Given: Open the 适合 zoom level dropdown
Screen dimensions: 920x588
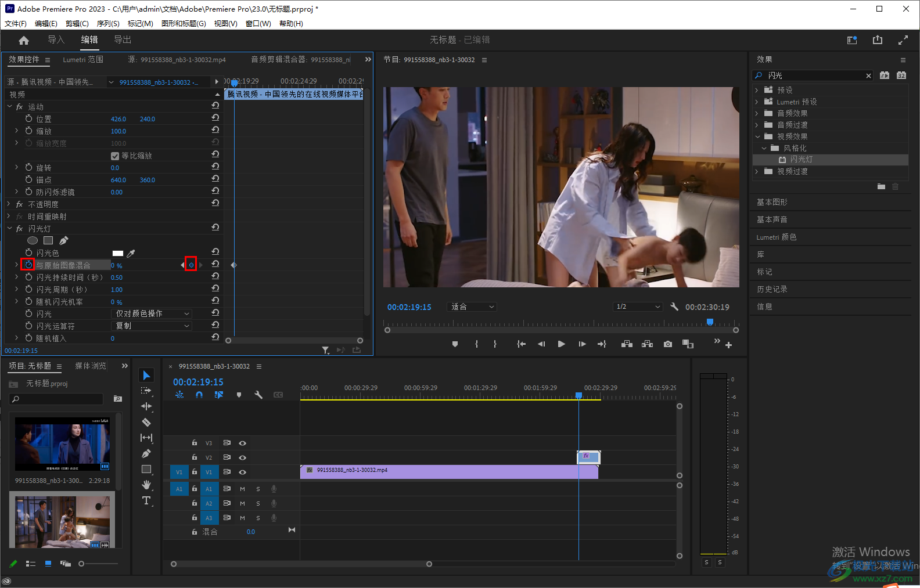Looking at the screenshot, I should click(x=472, y=306).
